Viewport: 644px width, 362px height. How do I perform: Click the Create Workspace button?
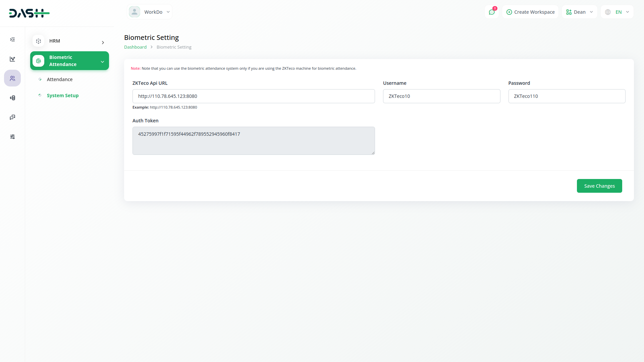coord(530,12)
